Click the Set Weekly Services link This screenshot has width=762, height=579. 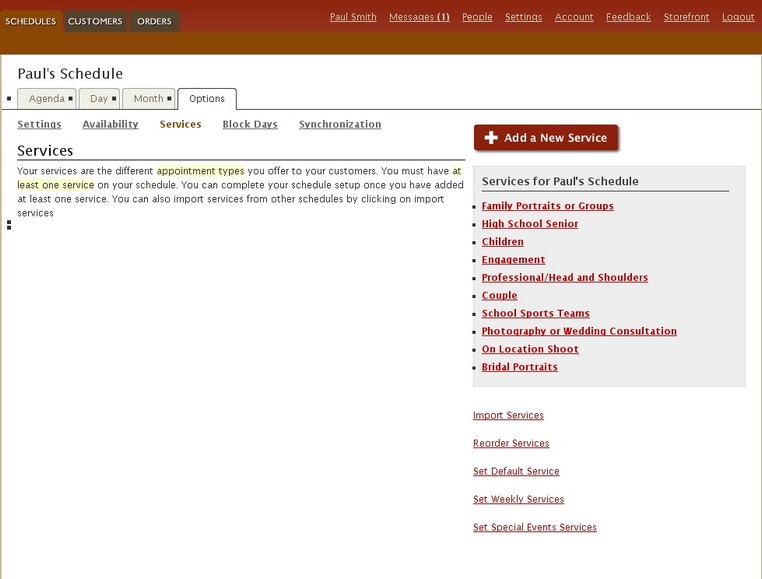point(519,499)
